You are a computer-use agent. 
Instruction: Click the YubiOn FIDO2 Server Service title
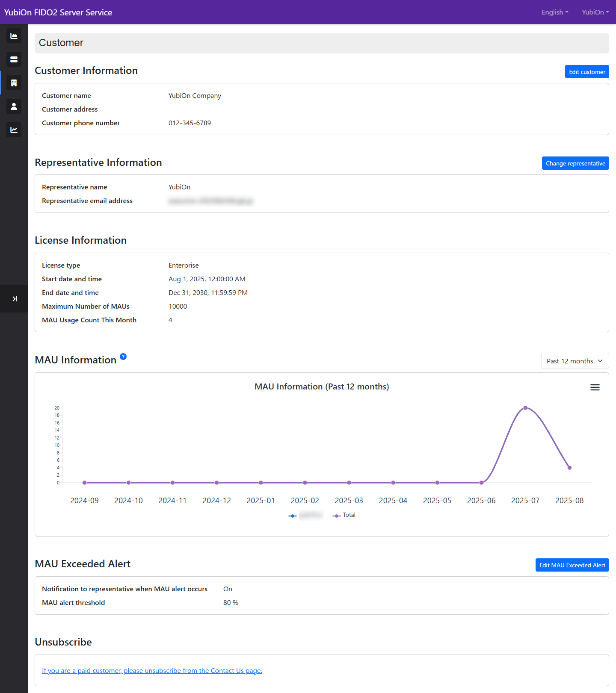click(x=58, y=12)
